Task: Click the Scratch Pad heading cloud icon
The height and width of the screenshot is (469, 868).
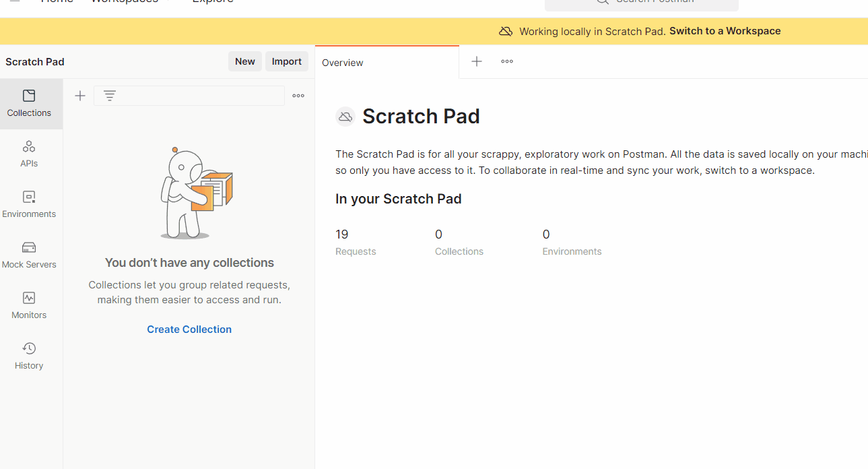Action: pos(345,117)
